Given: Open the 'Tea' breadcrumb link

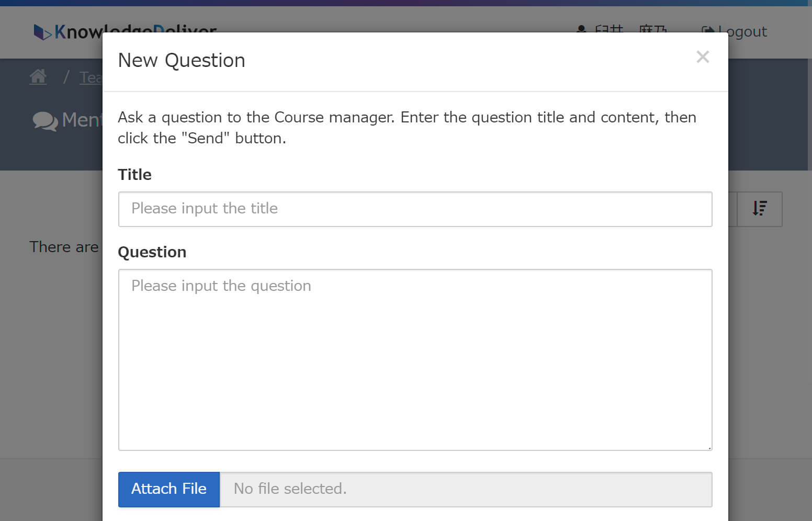Looking at the screenshot, I should click(x=91, y=77).
